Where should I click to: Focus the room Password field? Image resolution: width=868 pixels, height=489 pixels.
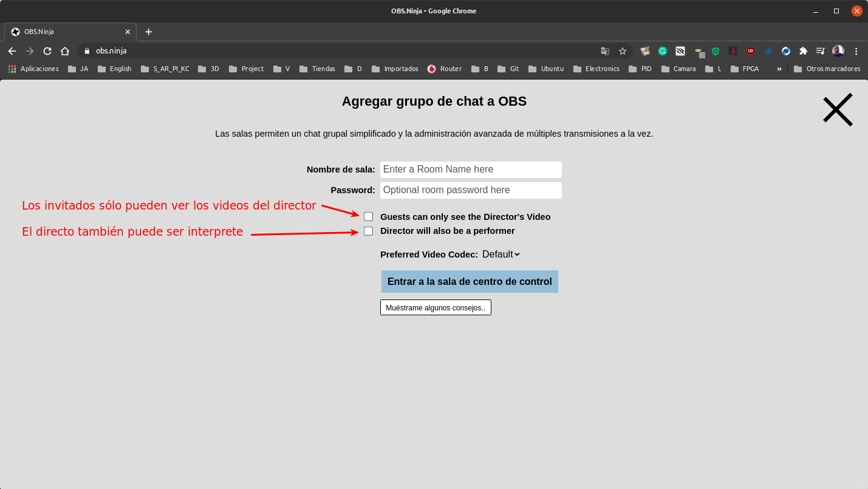[471, 190]
